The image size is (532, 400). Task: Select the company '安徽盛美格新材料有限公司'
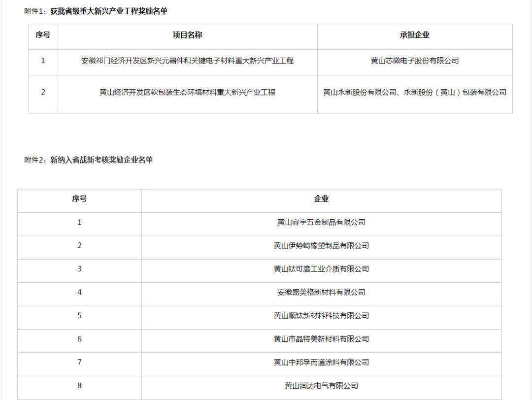(321, 293)
